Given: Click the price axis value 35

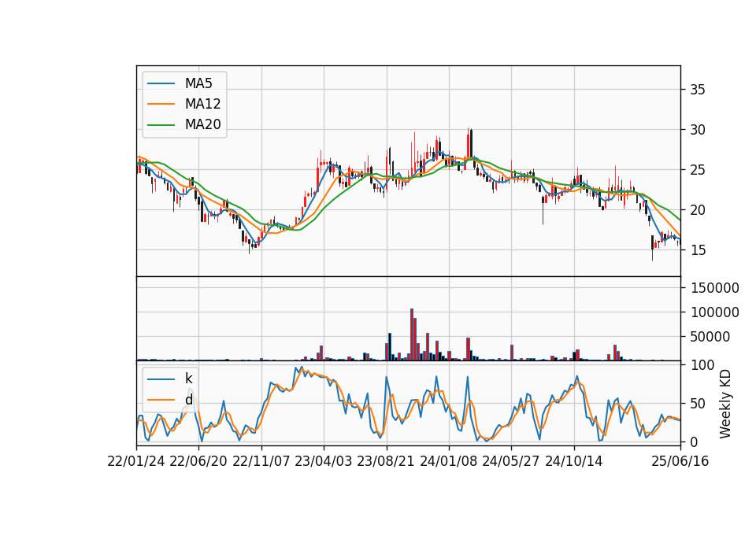Looking at the screenshot, I should click(697, 90).
